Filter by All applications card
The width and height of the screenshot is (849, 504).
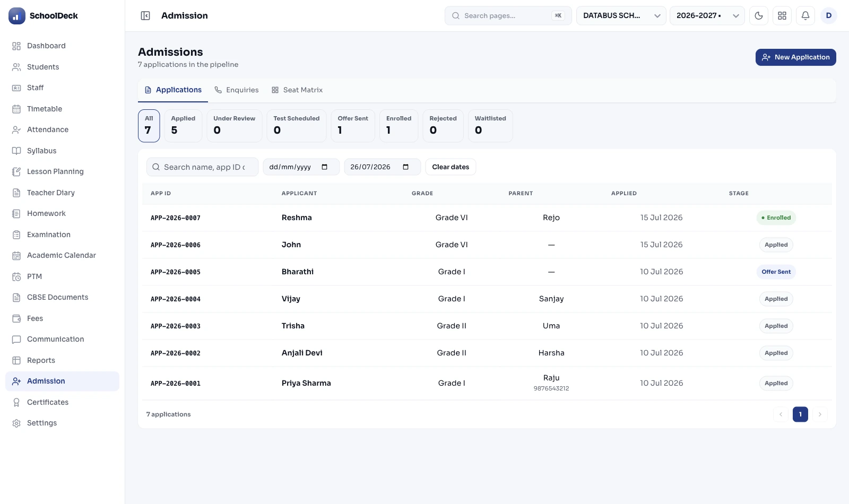point(149,126)
